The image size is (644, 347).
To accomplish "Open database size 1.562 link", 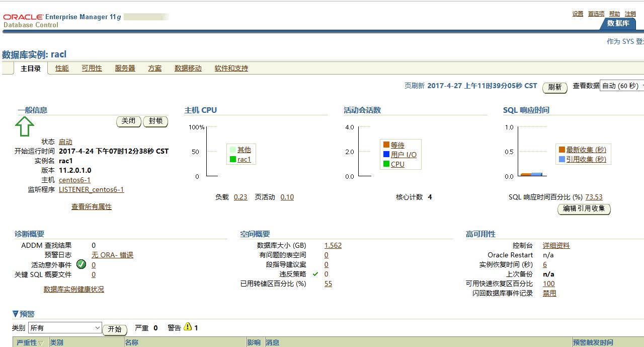I will 333,245.
